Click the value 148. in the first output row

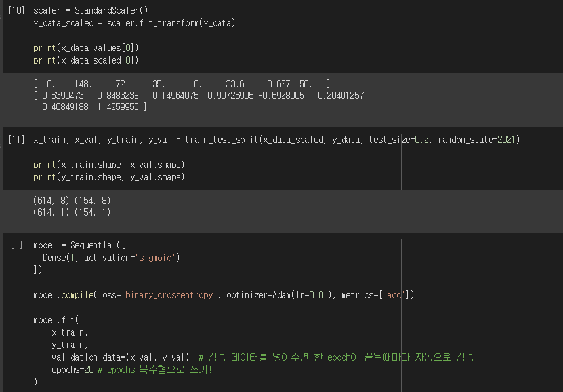click(83, 84)
